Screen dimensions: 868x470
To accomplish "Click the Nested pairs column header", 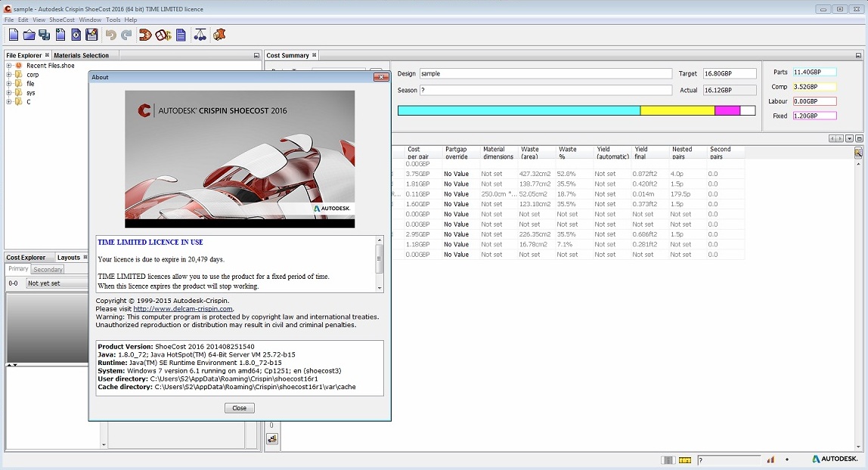I will [687, 153].
